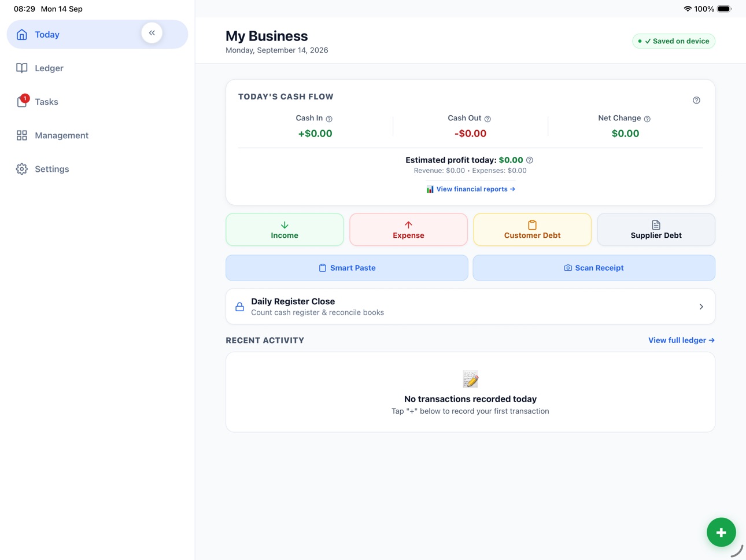
Task: Click the date Monday, September 14, 2026
Action: tap(277, 50)
